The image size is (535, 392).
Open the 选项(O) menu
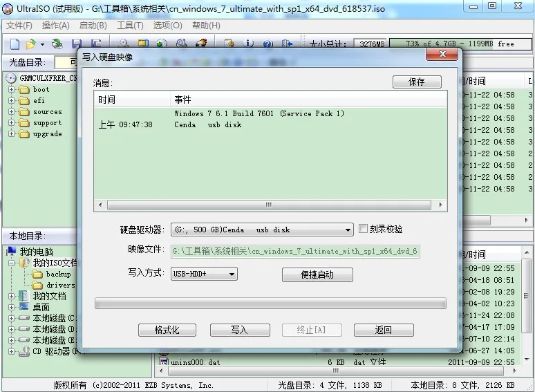167,26
